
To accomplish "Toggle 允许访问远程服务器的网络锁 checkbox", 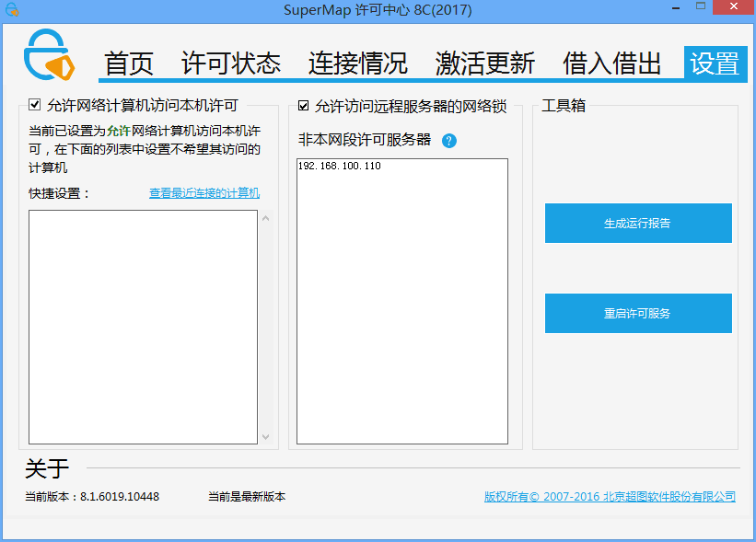I will pyautogui.click(x=303, y=106).
